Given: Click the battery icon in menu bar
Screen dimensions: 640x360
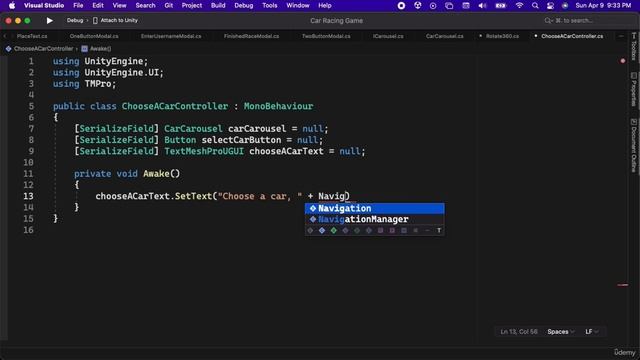Looking at the screenshot, I should (500, 6).
